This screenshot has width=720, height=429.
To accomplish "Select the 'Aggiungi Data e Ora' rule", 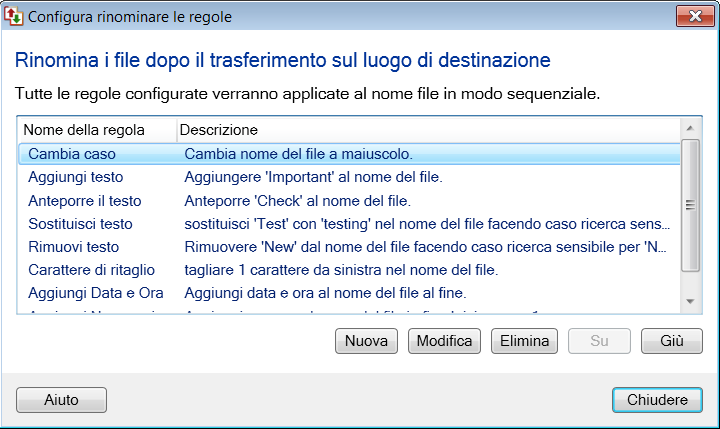I will (x=96, y=292).
